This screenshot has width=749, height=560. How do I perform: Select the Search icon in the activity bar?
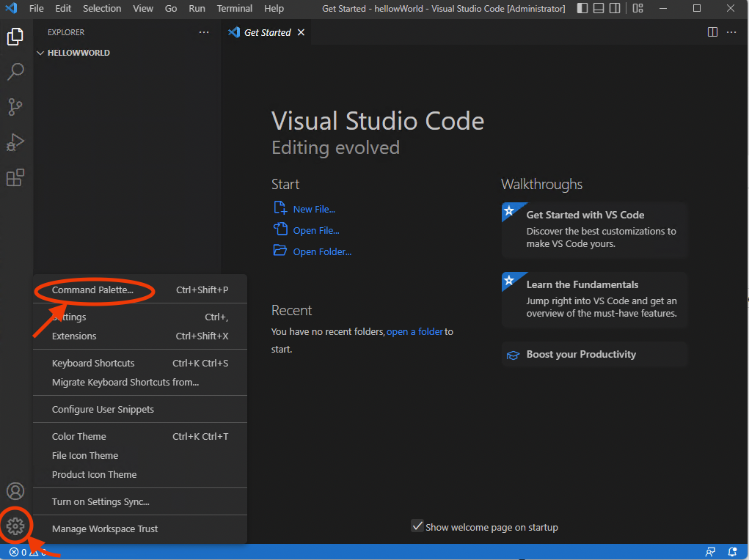point(15,71)
